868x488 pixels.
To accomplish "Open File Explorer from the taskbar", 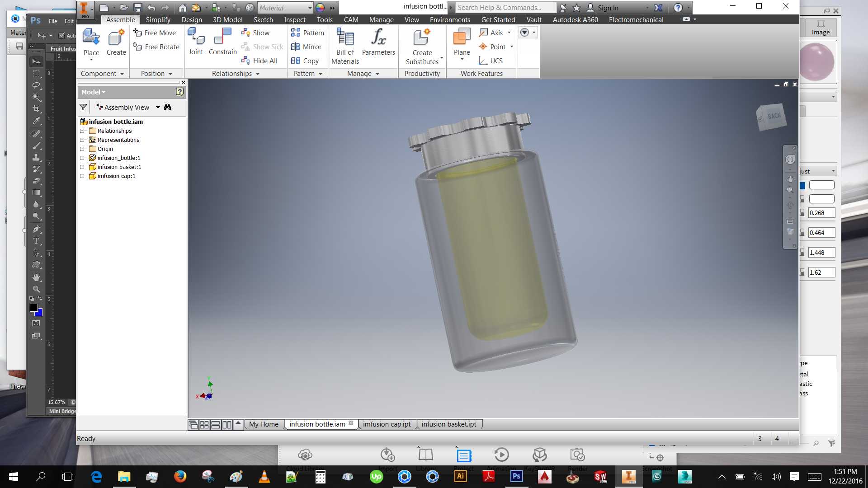I will click(x=124, y=477).
